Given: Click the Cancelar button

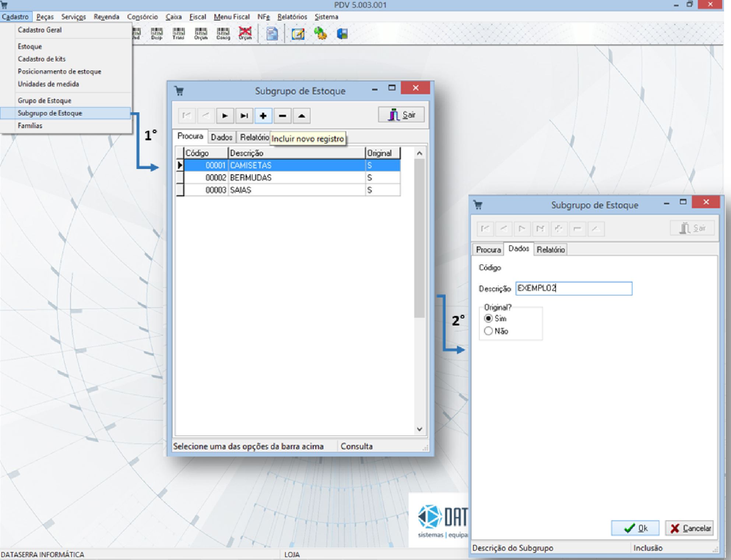Looking at the screenshot, I should [x=689, y=528].
